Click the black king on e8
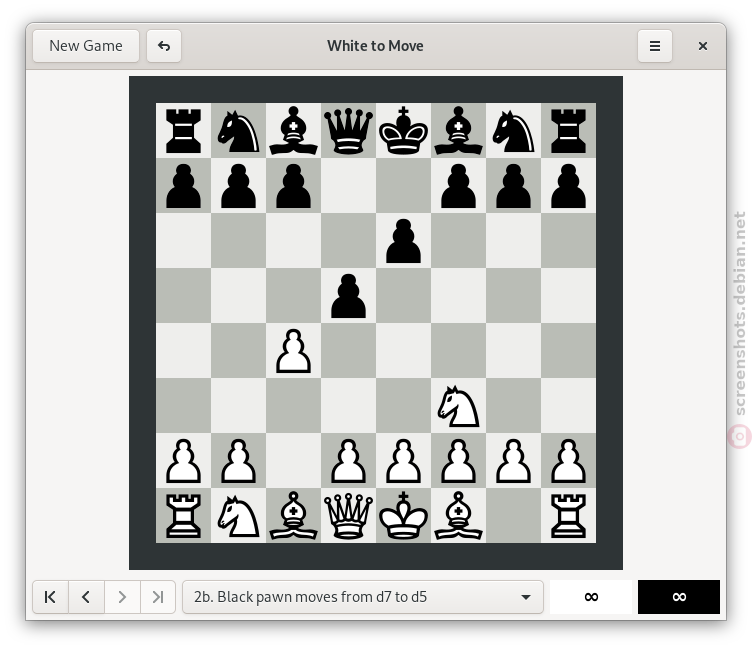Screen dimensions: 752x649 (403, 130)
